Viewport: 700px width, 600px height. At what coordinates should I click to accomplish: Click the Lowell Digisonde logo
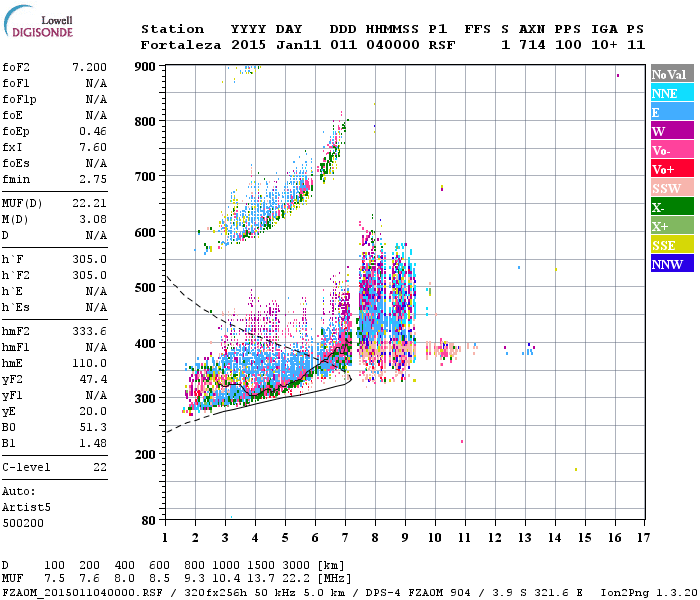tap(38, 21)
